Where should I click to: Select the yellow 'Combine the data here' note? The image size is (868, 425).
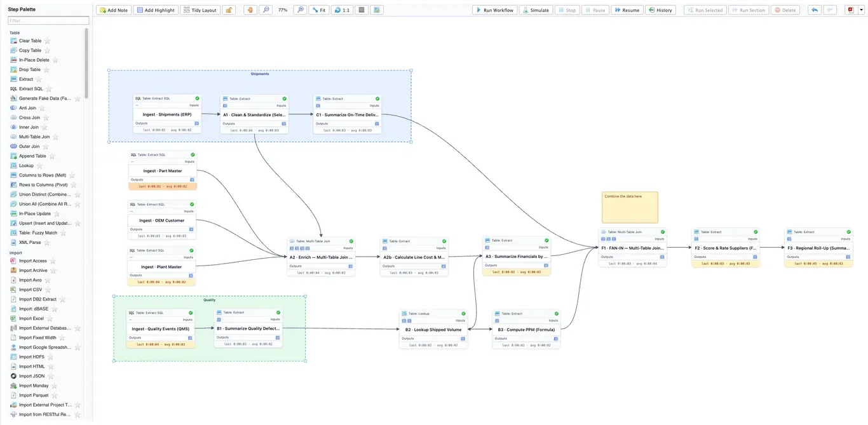pos(630,207)
